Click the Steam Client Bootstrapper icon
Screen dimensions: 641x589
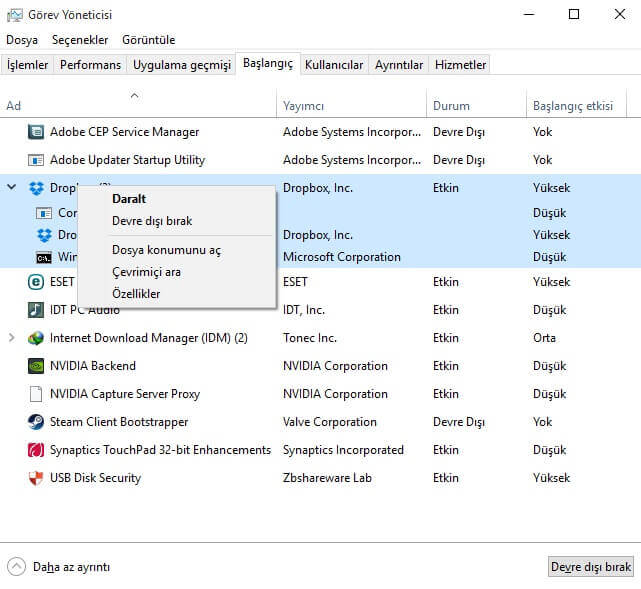coord(36,422)
